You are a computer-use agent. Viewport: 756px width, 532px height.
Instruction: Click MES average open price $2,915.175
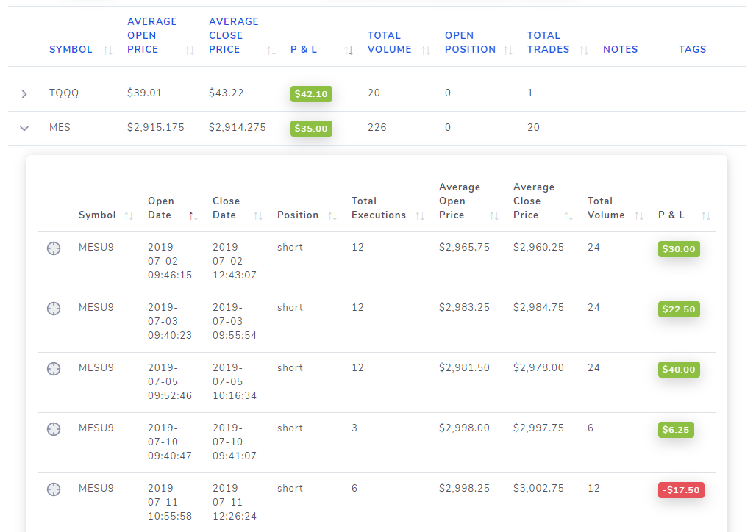coord(156,128)
